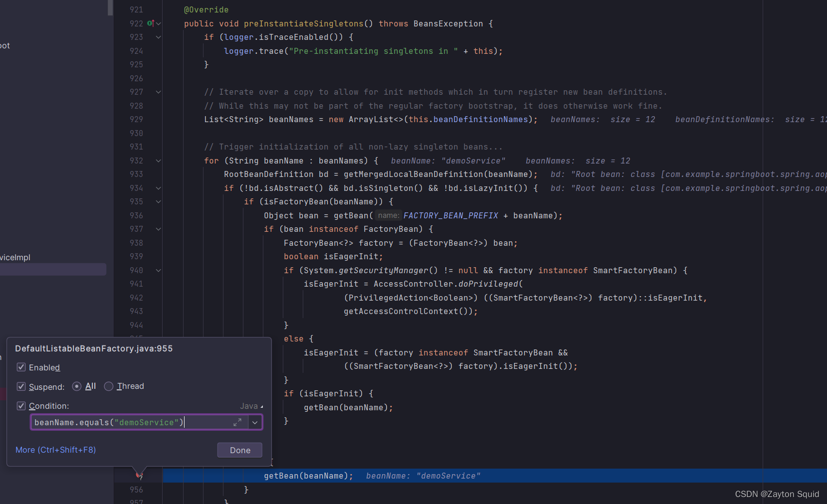Open the Java language selector for condition

(x=251, y=406)
